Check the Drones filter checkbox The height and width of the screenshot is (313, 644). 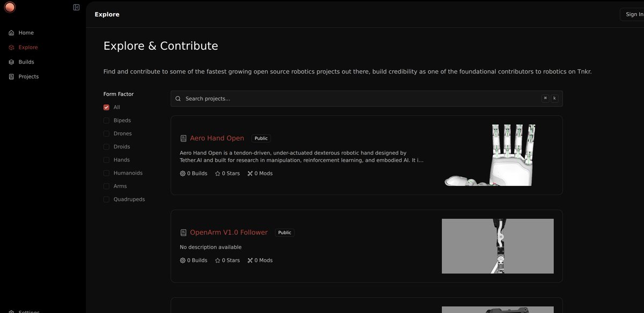(106, 133)
